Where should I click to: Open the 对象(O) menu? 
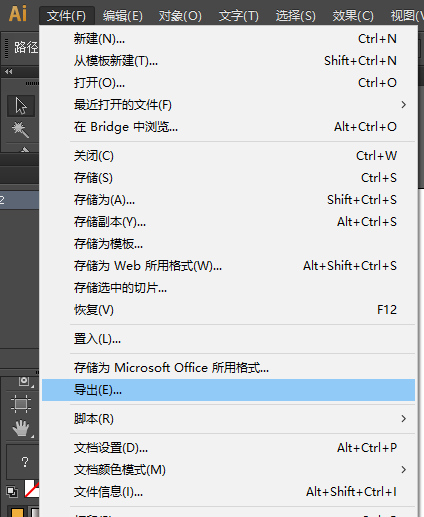point(180,16)
